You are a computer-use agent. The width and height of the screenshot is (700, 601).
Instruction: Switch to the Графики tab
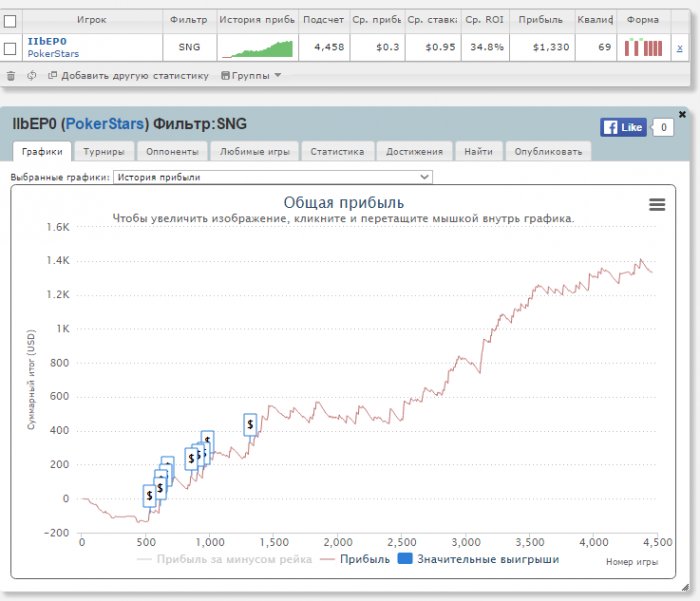(42, 152)
